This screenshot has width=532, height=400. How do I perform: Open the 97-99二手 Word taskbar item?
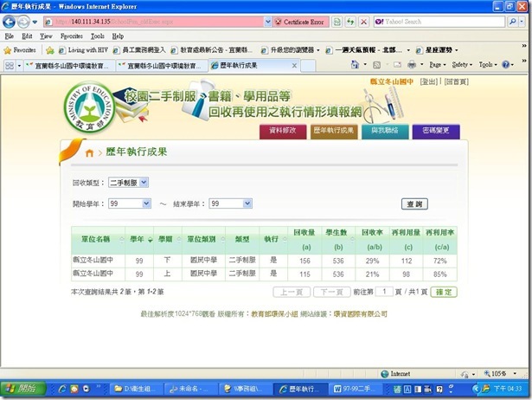355,389
